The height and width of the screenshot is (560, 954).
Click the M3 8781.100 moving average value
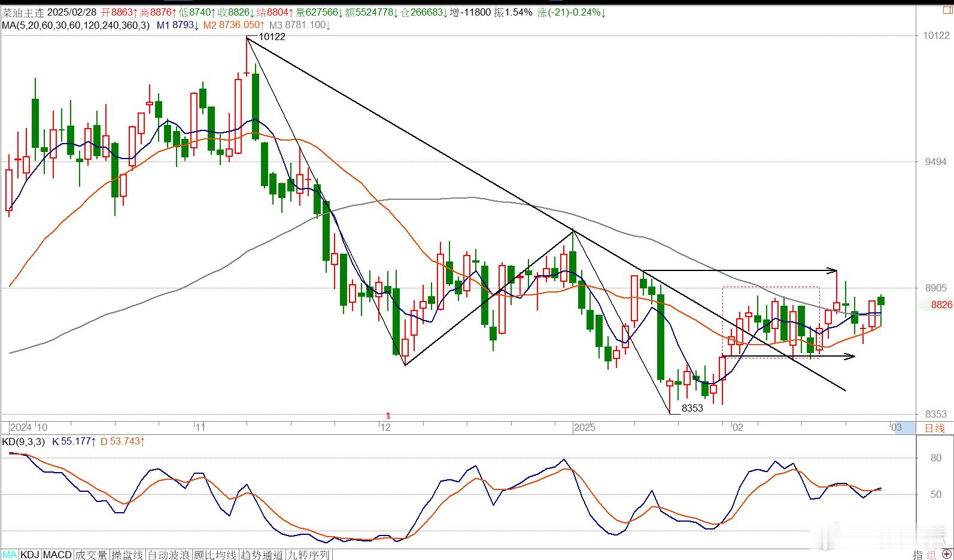click(x=300, y=25)
